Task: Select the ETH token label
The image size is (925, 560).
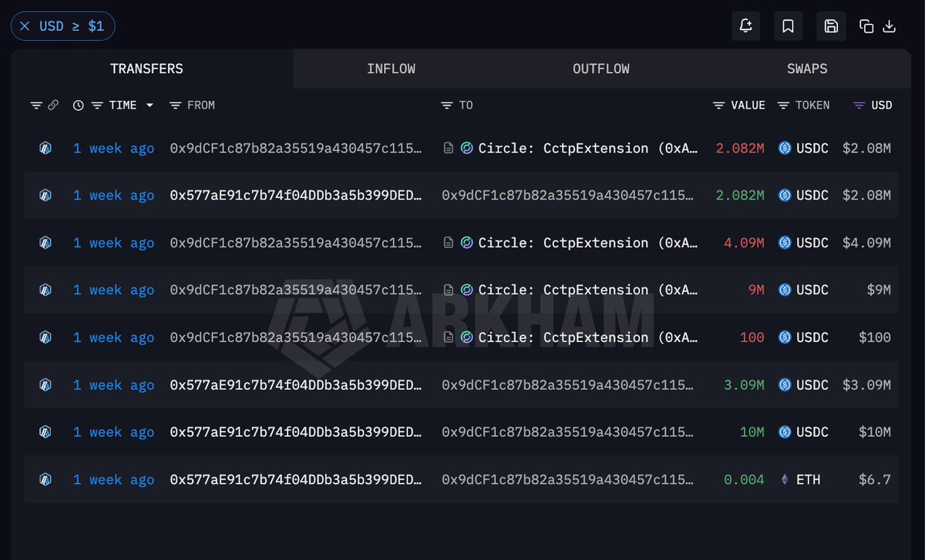Action: (809, 479)
